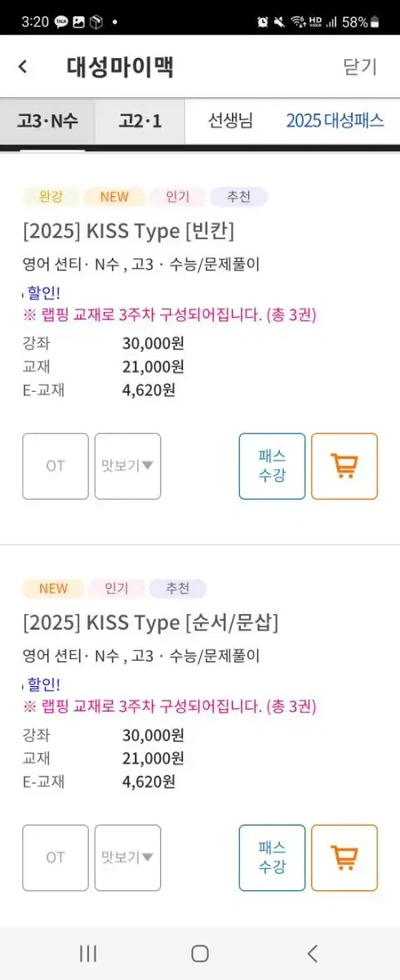Screen dimensions: 400x980
Task: Add KISS Type [빈칸] to shopping cart
Action: [344, 466]
